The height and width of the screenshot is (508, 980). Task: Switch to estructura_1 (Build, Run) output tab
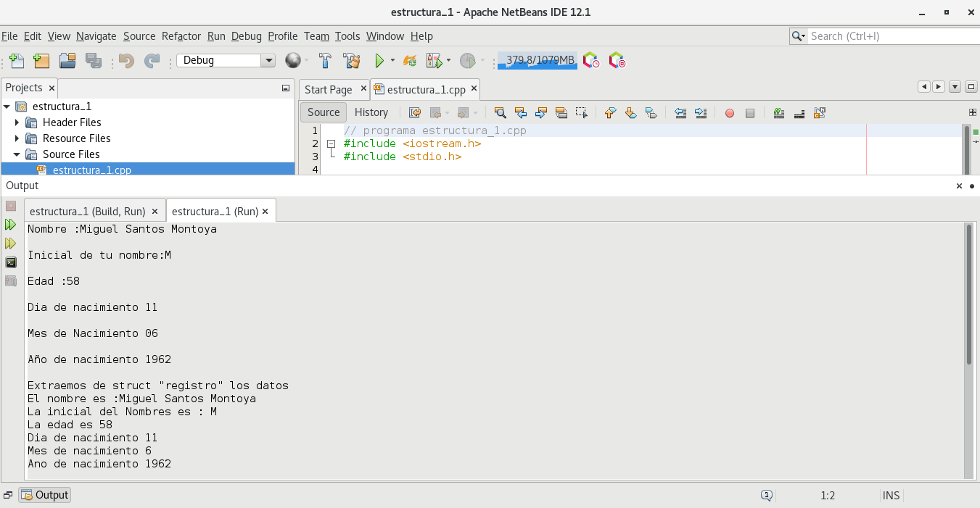[x=87, y=212]
